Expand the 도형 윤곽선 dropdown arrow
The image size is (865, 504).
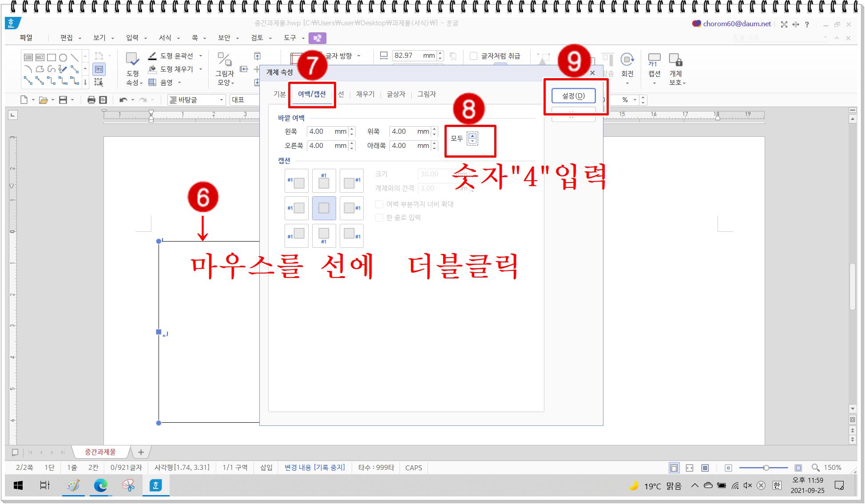point(201,56)
